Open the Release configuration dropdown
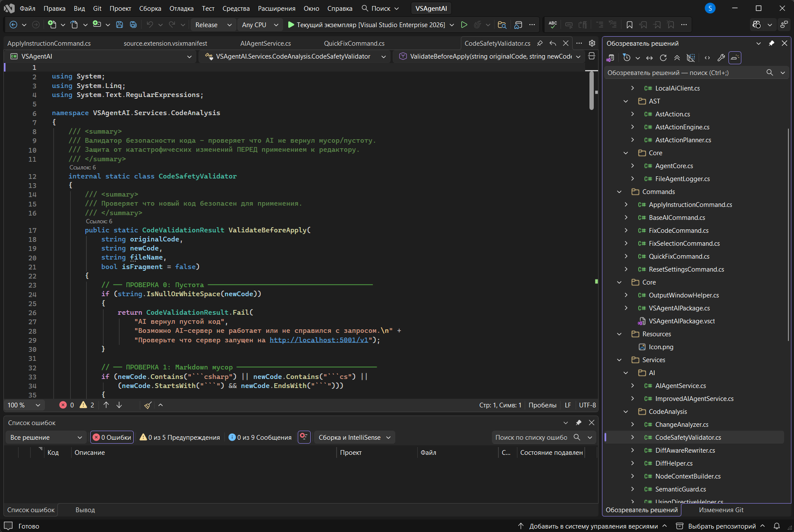The width and height of the screenshot is (794, 532). [x=213, y=25]
